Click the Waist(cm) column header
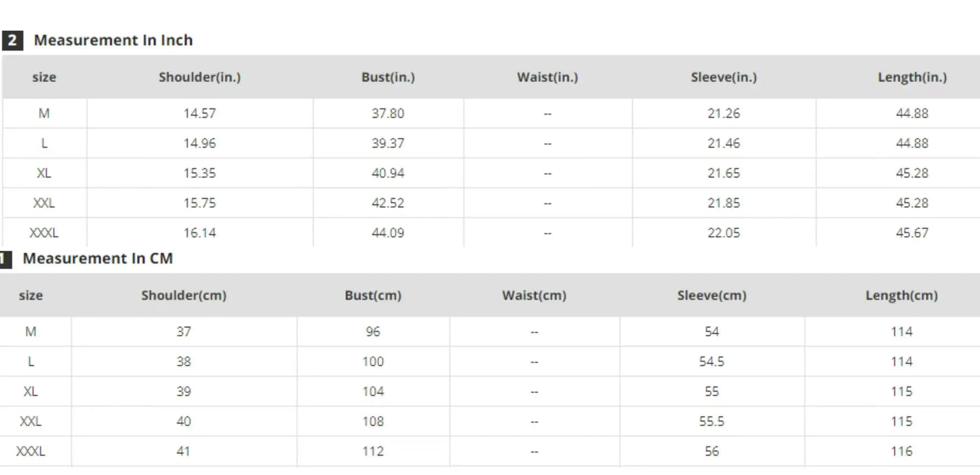980x475 pixels. point(534,295)
